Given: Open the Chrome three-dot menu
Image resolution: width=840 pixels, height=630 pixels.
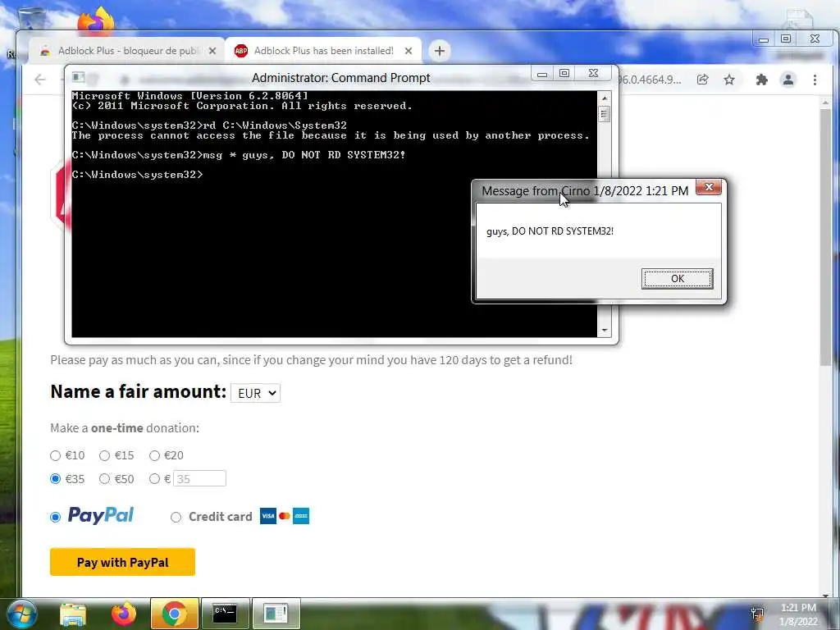Looking at the screenshot, I should point(815,80).
